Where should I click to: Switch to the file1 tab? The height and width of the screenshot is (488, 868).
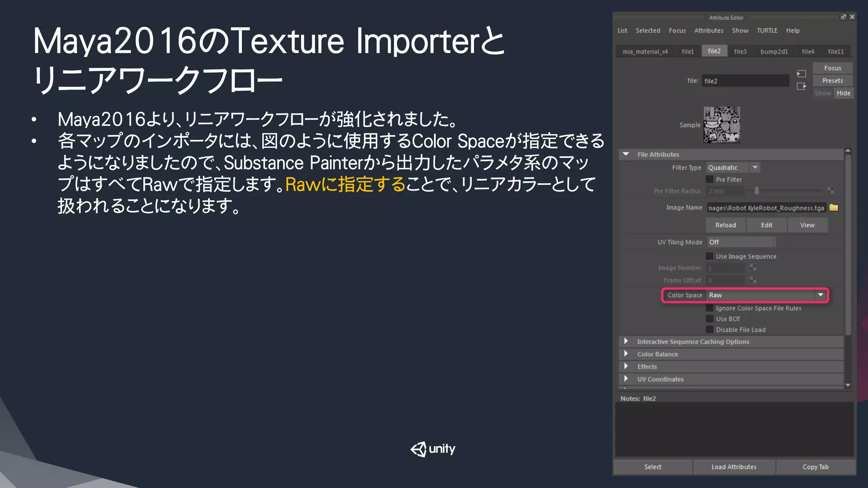[x=688, y=51]
